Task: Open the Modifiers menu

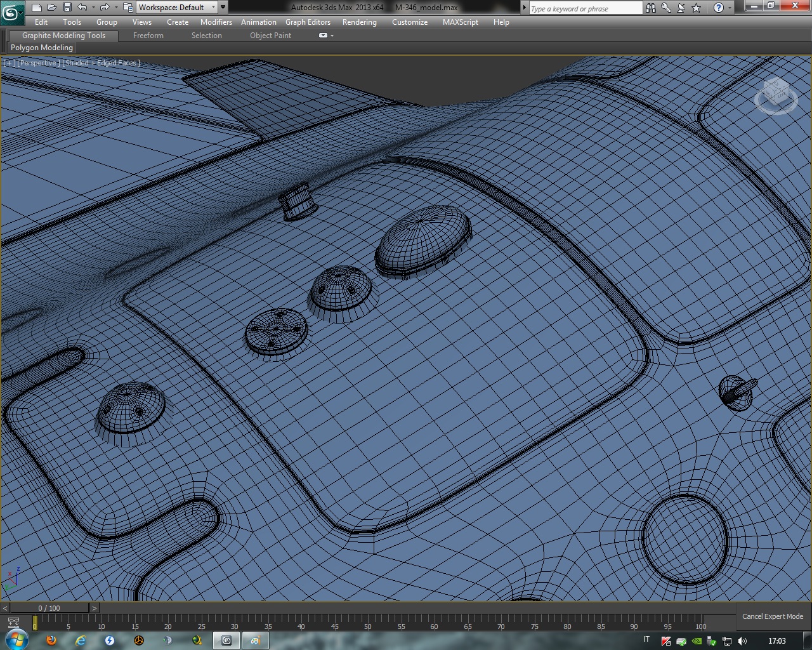Action: click(216, 22)
